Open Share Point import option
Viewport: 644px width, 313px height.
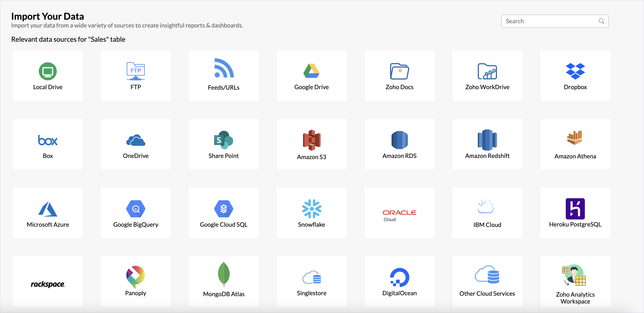coord(224,144)
